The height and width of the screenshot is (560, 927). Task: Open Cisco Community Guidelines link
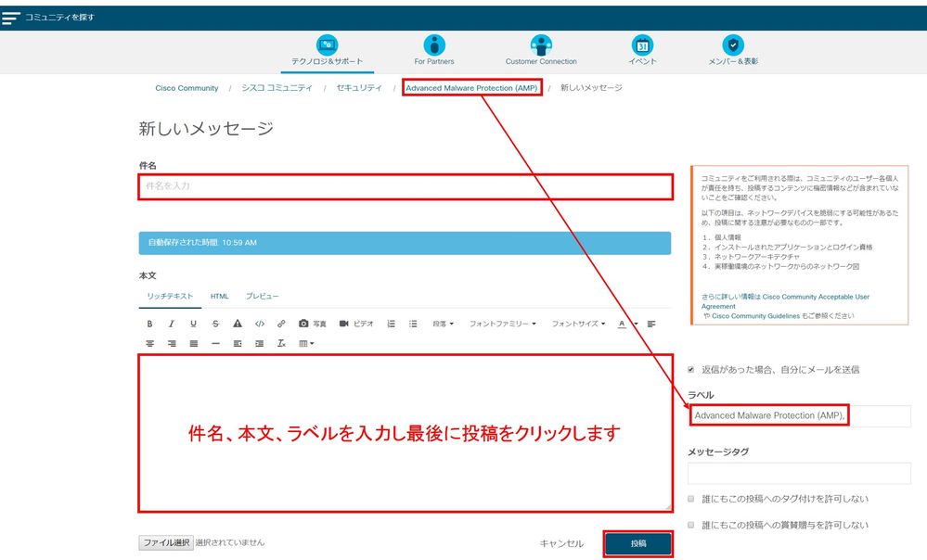point(755,316)
